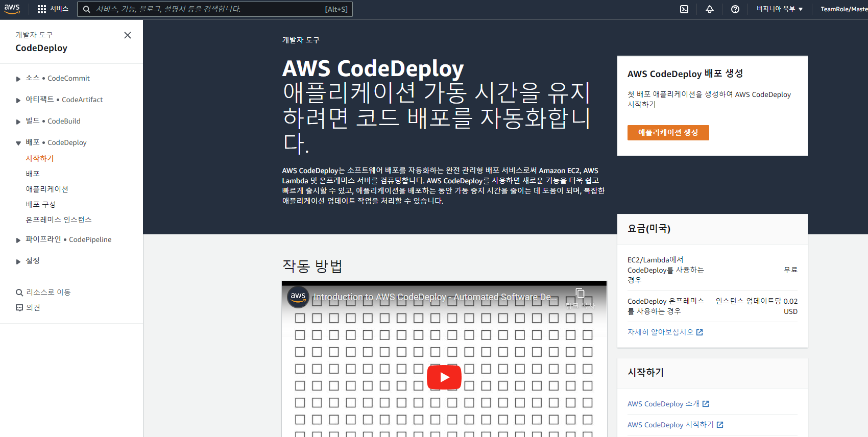Open the 서비스 grid menu icon
Screen dimensions: 868x437
[42, 9]
